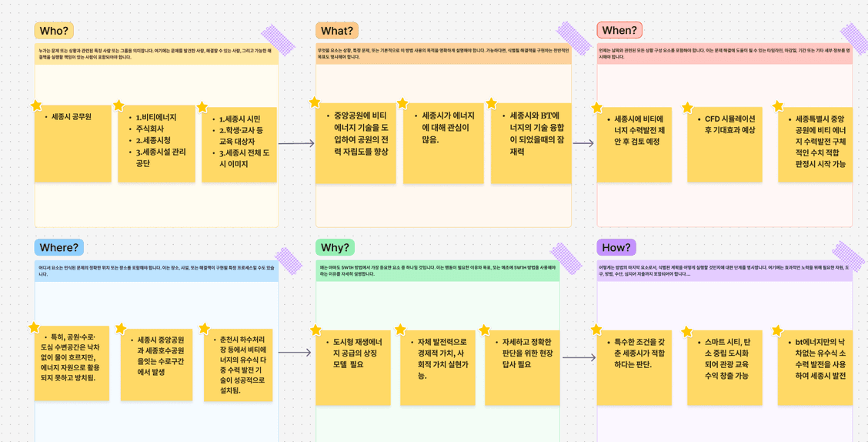The height and width of the screenshot is (442, 868).
Task: Select the 비티에너지 주식회사 sticky note
Action: pyautogui.click(x=157, y=146)
